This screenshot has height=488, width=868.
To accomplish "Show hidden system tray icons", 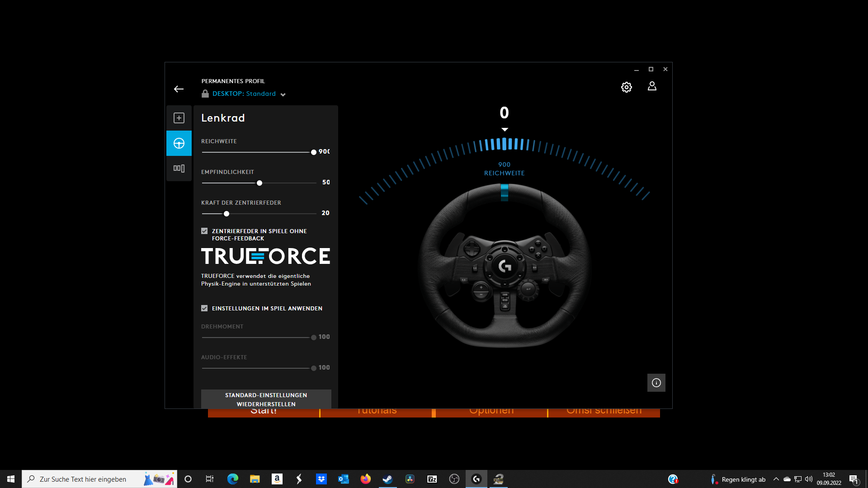I will point(776,479).
